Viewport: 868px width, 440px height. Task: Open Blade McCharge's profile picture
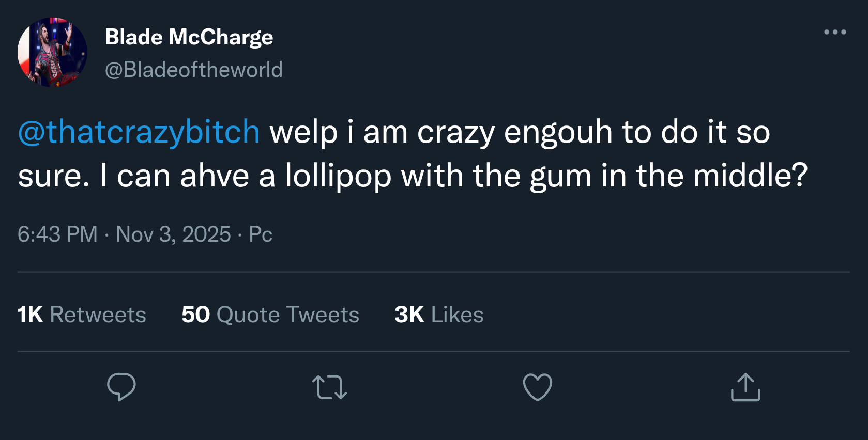pos(52,52)
